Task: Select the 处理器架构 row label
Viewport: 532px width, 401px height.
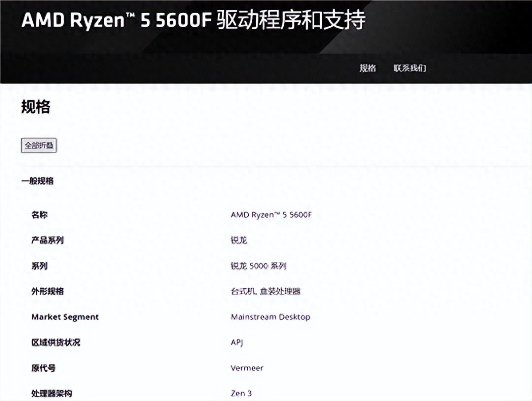Action: coord(52,393)
